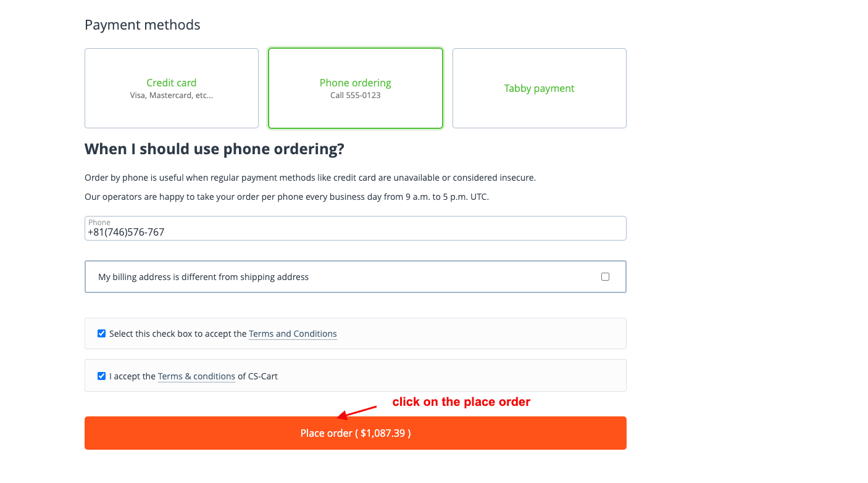This screenshot has height=483, width=868.
Task: Click the small 'Phone' field label
Action: click(x=99, y=223)
